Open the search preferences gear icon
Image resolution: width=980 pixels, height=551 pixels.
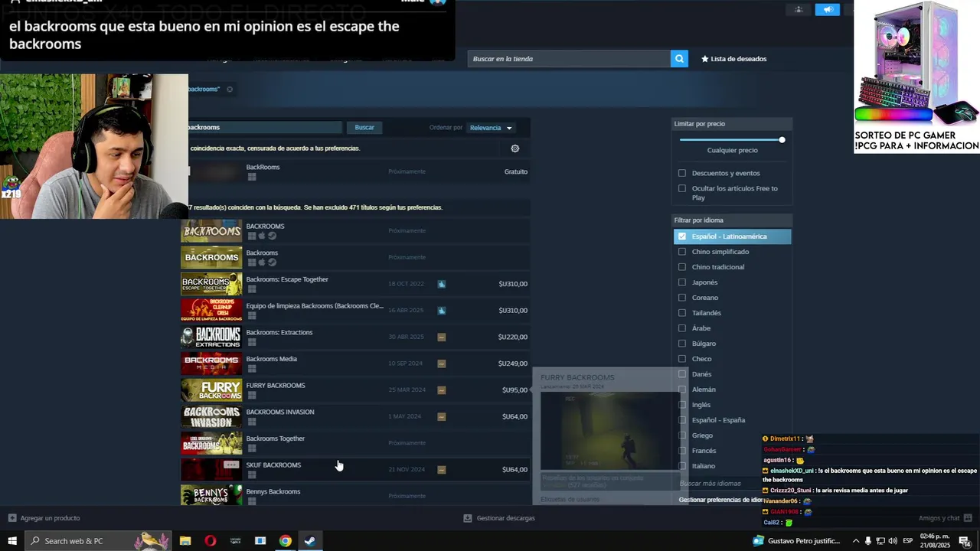(x=514, y=148)
